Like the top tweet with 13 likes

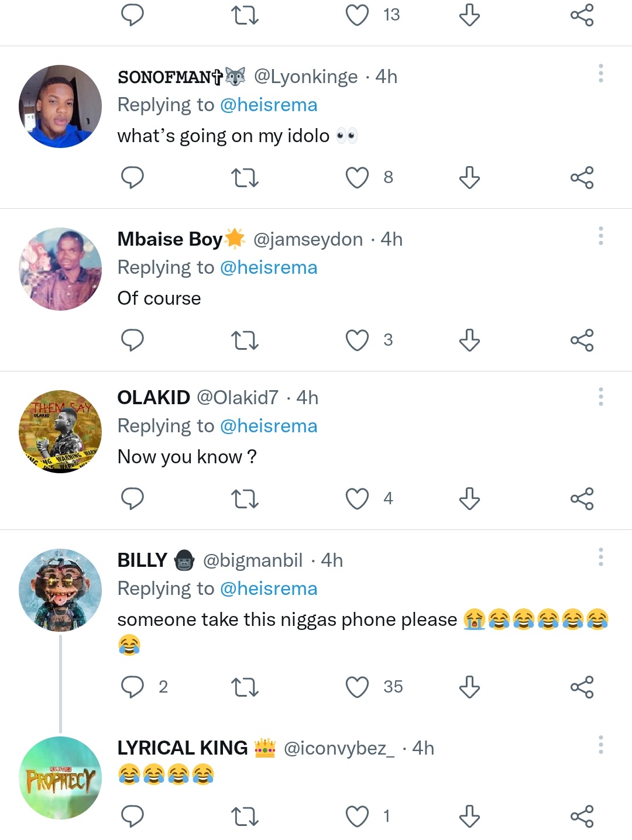(357, 15)
